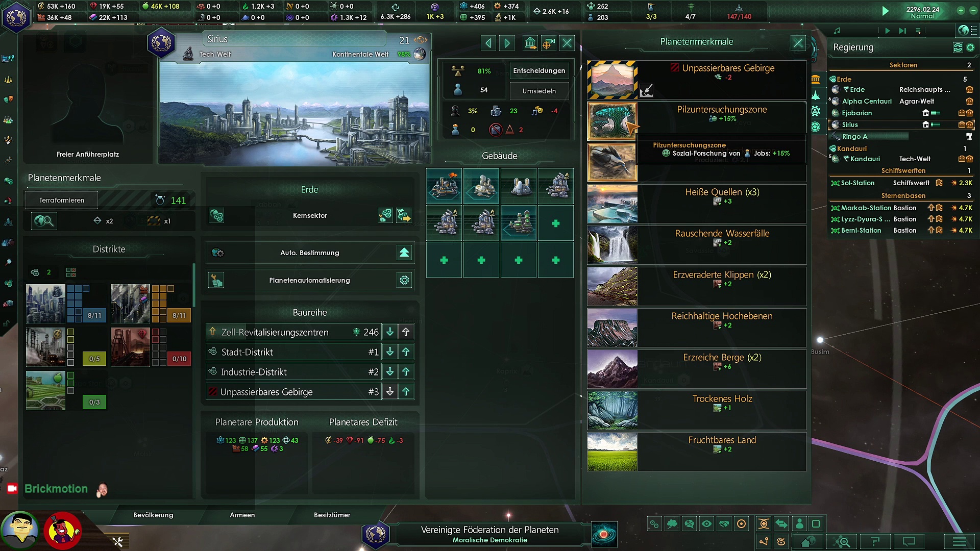The image size is (980, 551).
Task: Resume game with play button
Action: [x=885, y=11]
